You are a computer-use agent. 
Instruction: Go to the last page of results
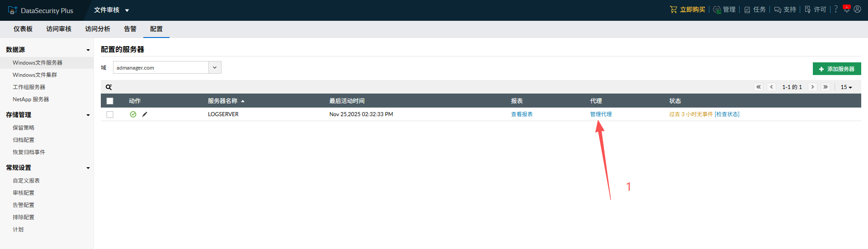pyautogui.click(x=826, y=87)
